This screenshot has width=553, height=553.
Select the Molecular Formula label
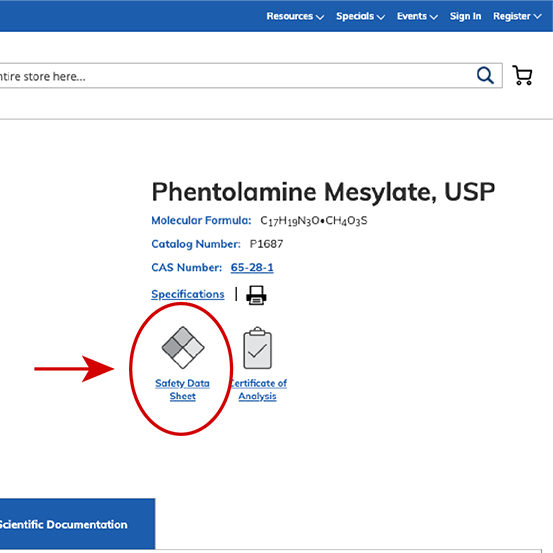click(x=201, y=220)
